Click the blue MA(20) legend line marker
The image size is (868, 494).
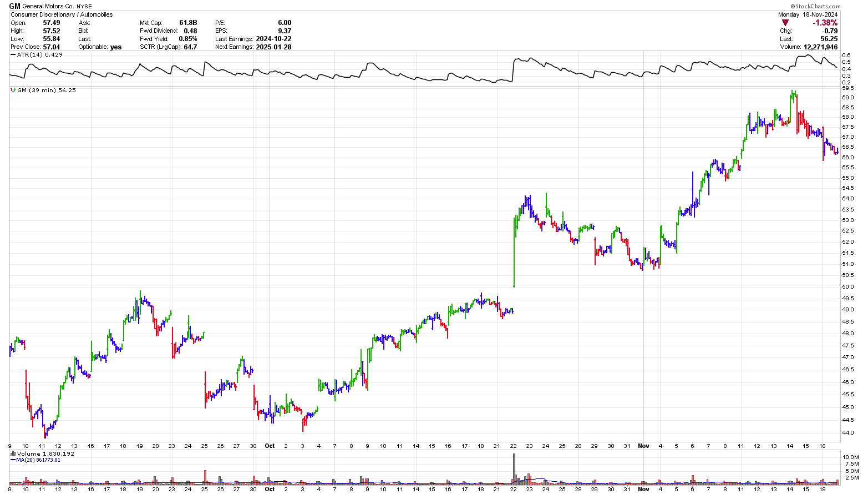[x=13, y=460]
